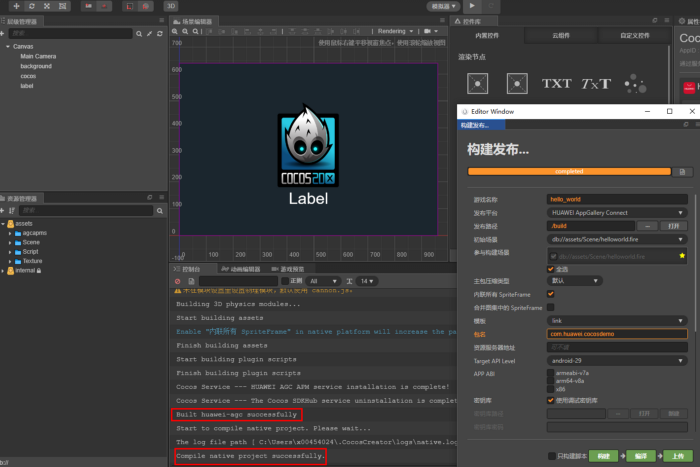Viewport: 700px width, 467px height.
Task: Open the android-29 Target API Level dropdown
Action: pyautogui.click(x=617, y=360)
